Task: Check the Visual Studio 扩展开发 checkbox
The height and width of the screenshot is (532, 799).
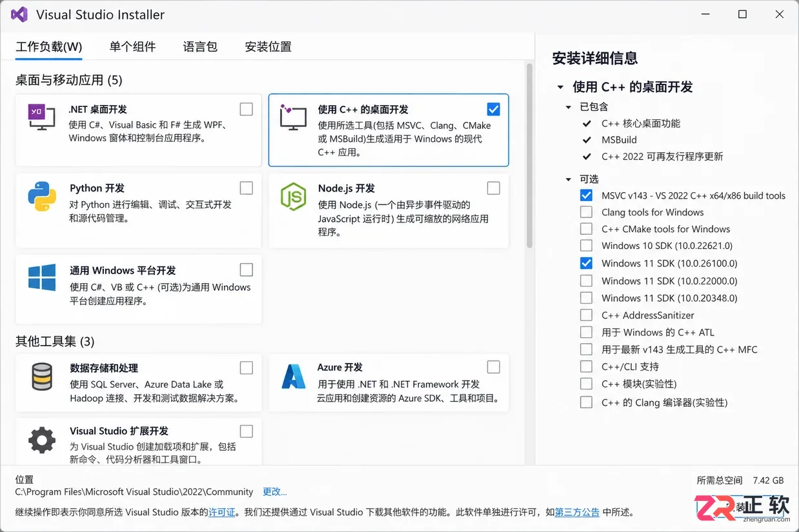Action: [x=247, y=431]
